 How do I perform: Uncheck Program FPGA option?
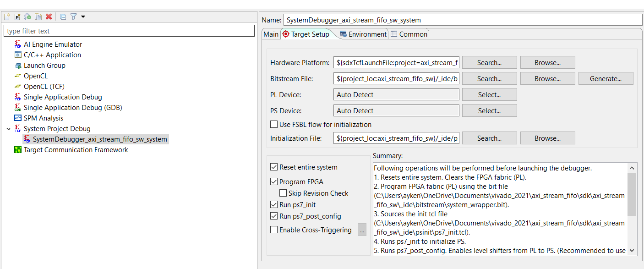point(274,181)
